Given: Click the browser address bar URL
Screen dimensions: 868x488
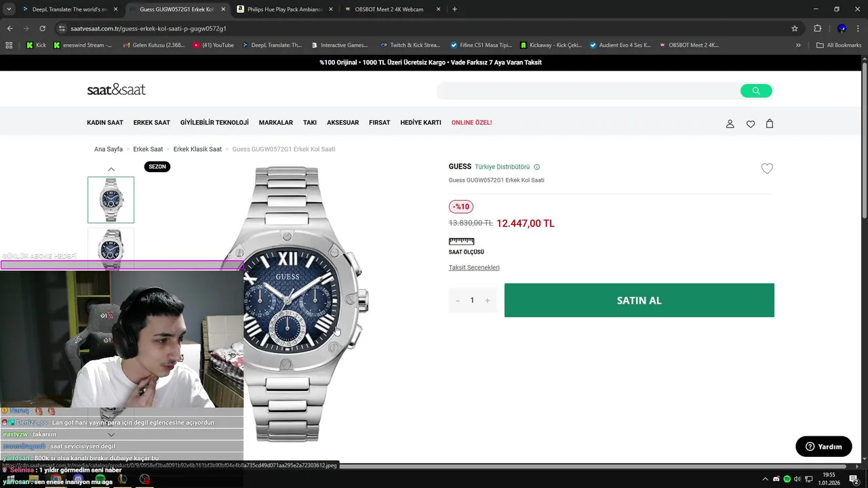Looking at the screenshot, I should pyautogui.click(x=149, y=28).
